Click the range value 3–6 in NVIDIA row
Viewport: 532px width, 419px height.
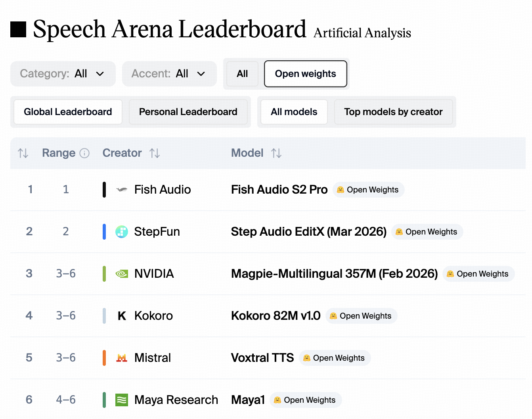66,273
